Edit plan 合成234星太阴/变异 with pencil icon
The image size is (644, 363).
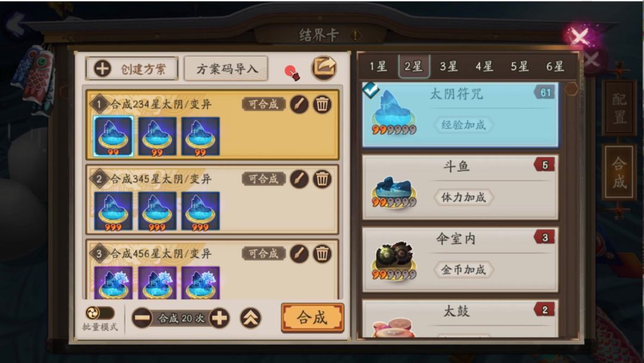[x=299, y=104]
